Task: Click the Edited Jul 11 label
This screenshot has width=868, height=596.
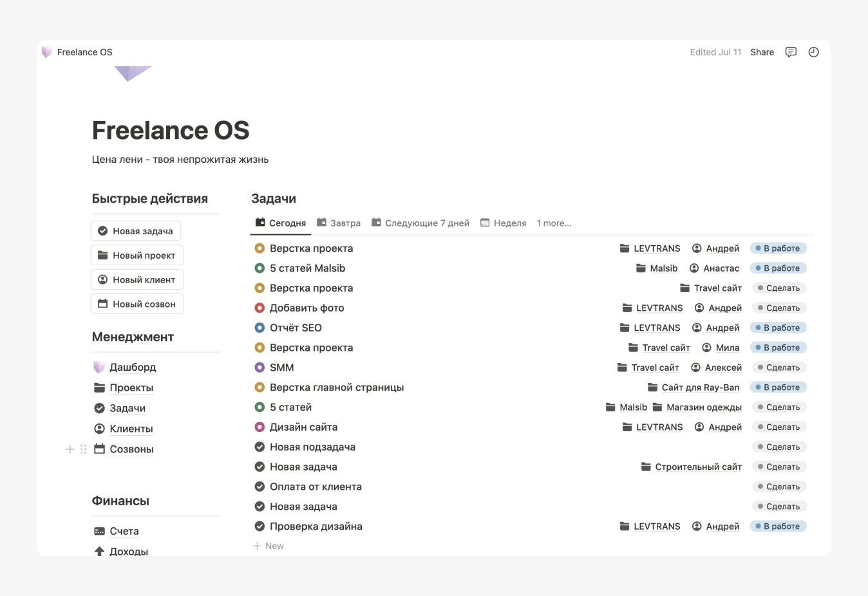Action: [x=715, y=52]
